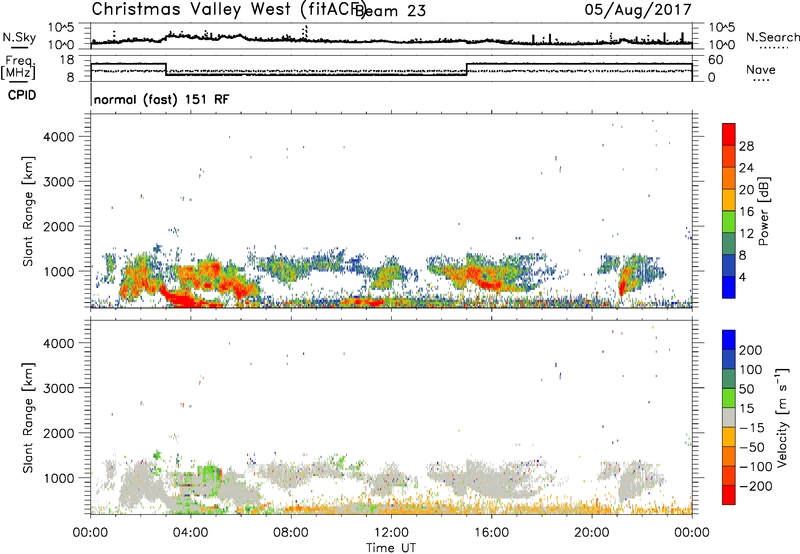Click the "08:00" time tick label
Image resolution: width=800 pixels, height=554 pixels.
(291, 533)
